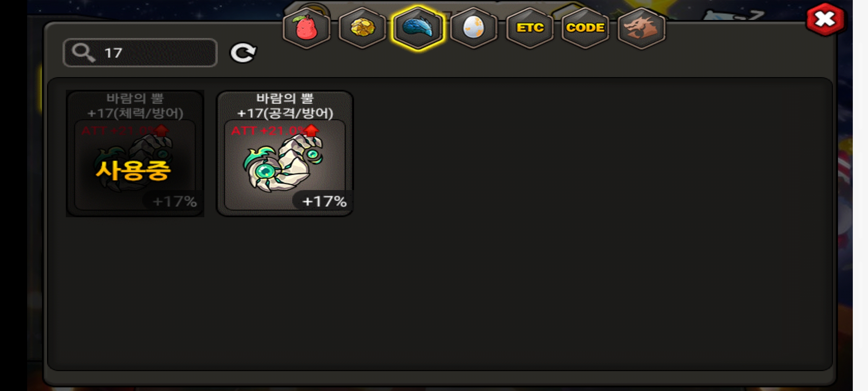868x391 pixels.
Task: Open the CODE tab
Action: (585, 28)
